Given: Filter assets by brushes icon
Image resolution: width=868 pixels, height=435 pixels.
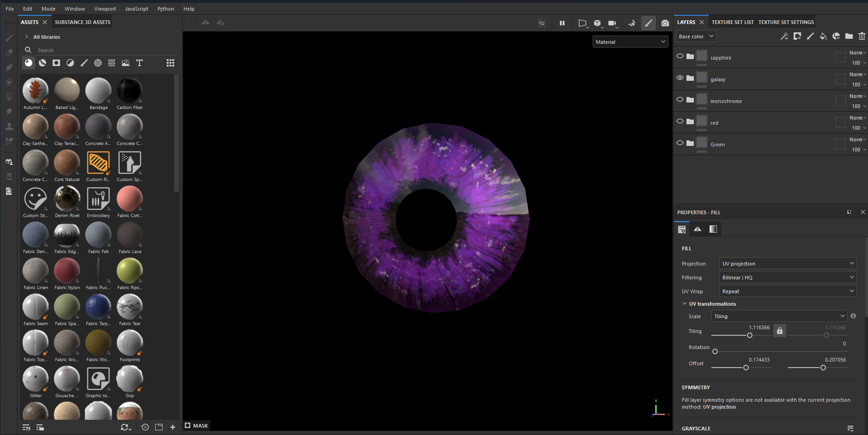Looking at the screenshot, I should tap(84, 63).
